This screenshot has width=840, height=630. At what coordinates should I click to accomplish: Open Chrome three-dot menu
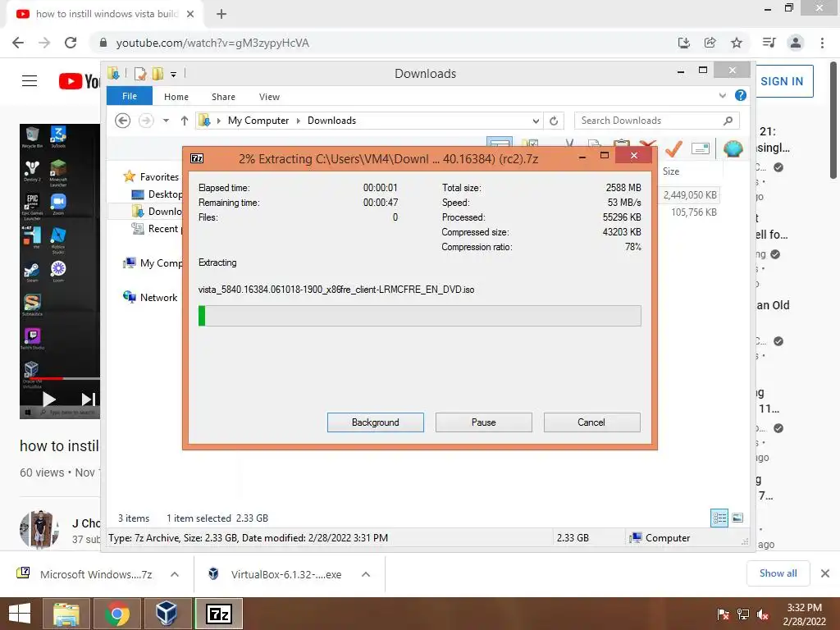pyautogui.click(x=822, y=43)
